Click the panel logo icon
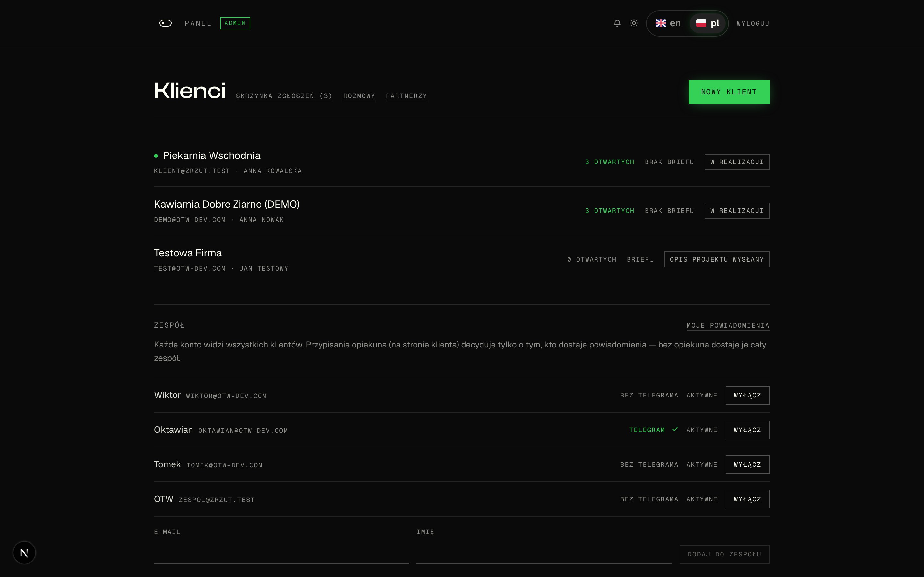The image size is (924, 577). pyautogui.click(x=165, y=23)
